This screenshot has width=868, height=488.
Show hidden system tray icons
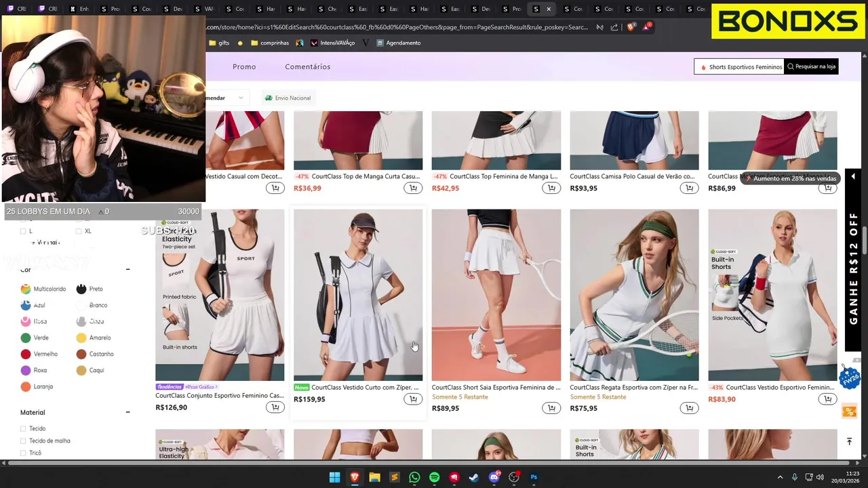[x=780, y=477]
